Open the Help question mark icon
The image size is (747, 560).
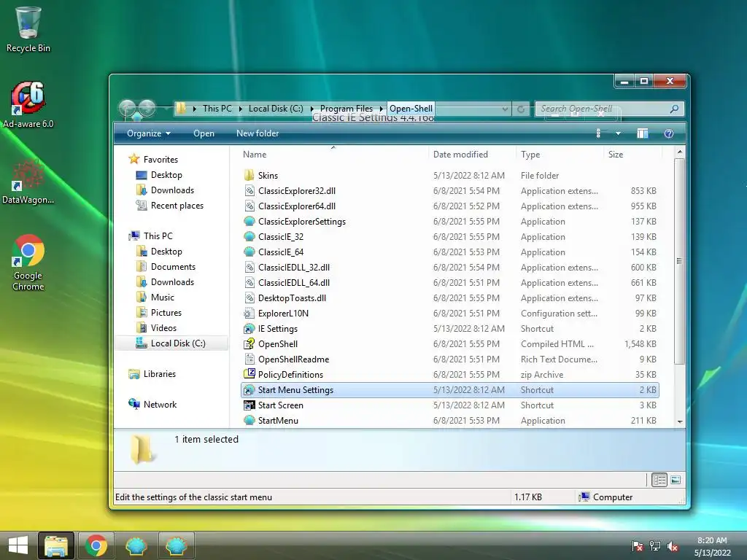[x=669, y=133]
